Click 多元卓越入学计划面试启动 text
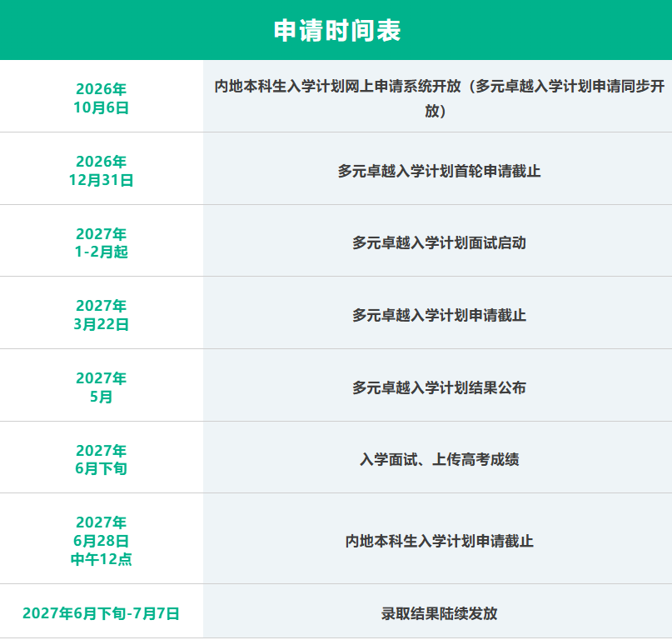The width and height of the screenshot is (672, 640). point(440,242)
